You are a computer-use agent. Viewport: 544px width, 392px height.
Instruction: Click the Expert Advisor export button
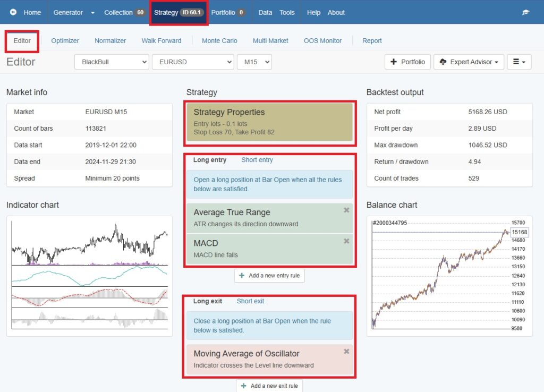pos(469,62)
